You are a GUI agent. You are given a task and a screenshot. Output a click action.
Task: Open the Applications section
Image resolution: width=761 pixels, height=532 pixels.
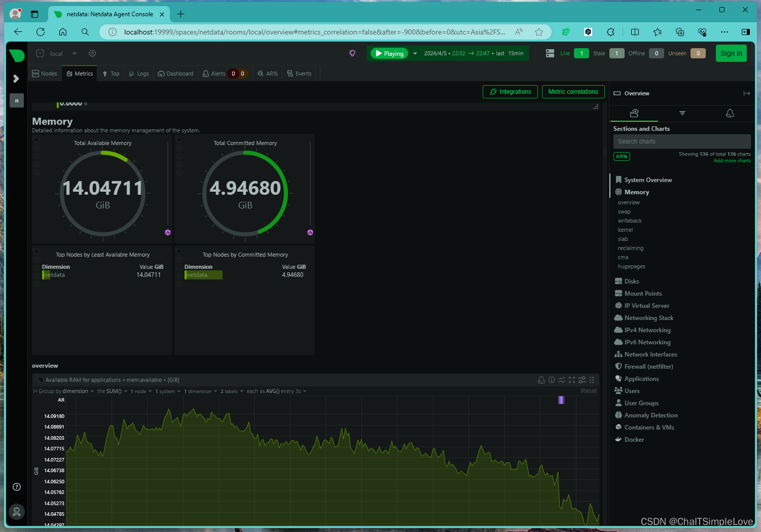click(x=642, y=379)
